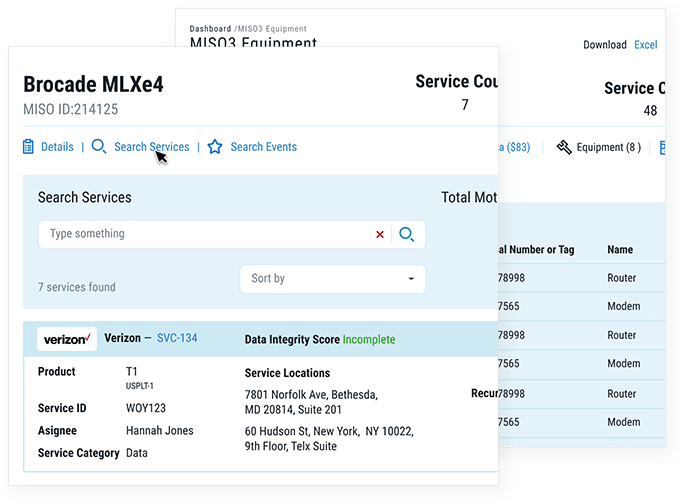Click the MISO ID:214125 text

click(x=71, y=109)
